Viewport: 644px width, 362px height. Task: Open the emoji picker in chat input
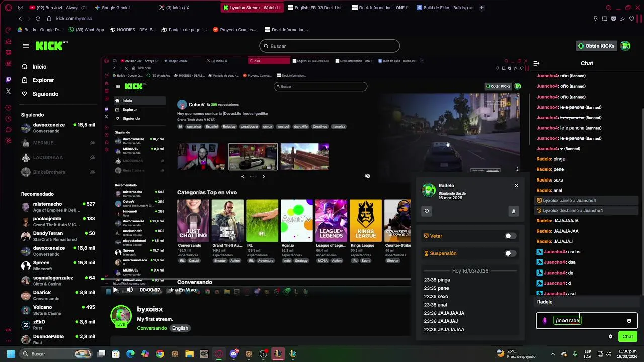(x=629, y=321)
